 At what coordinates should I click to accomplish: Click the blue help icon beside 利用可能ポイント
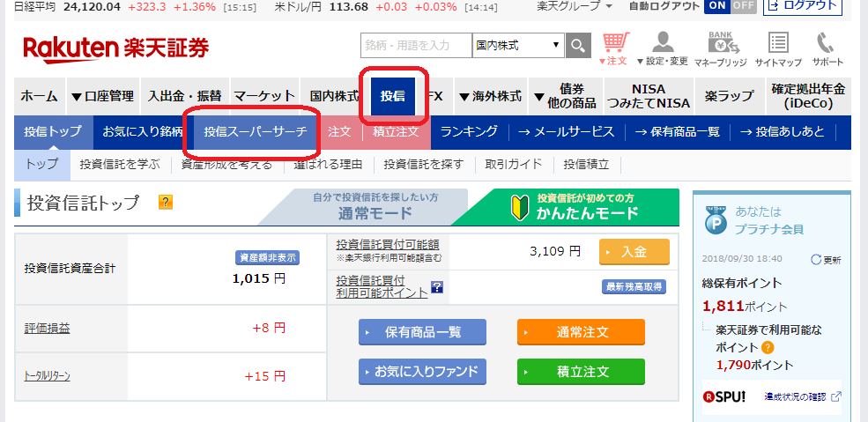(x=437, y=286)
